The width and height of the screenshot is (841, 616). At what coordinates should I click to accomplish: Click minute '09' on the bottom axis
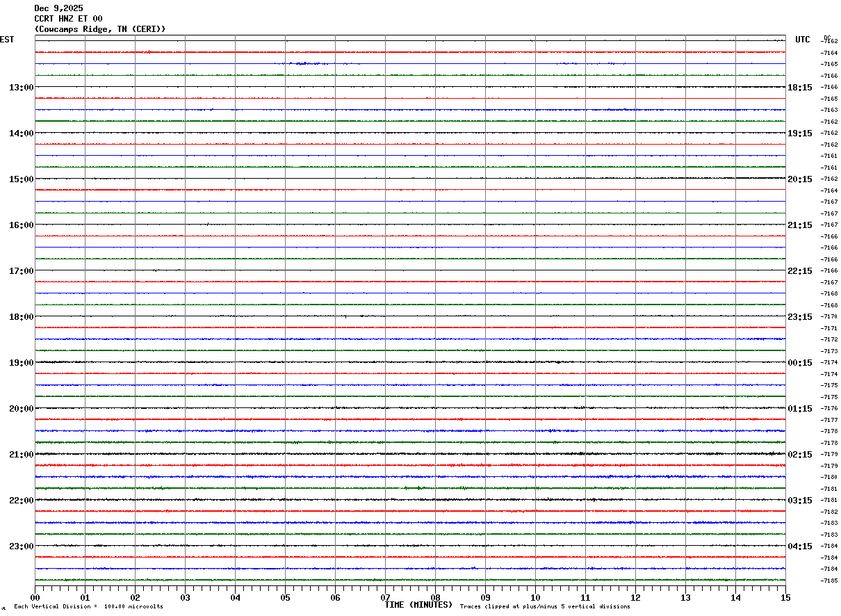click(x=485, y=597)
